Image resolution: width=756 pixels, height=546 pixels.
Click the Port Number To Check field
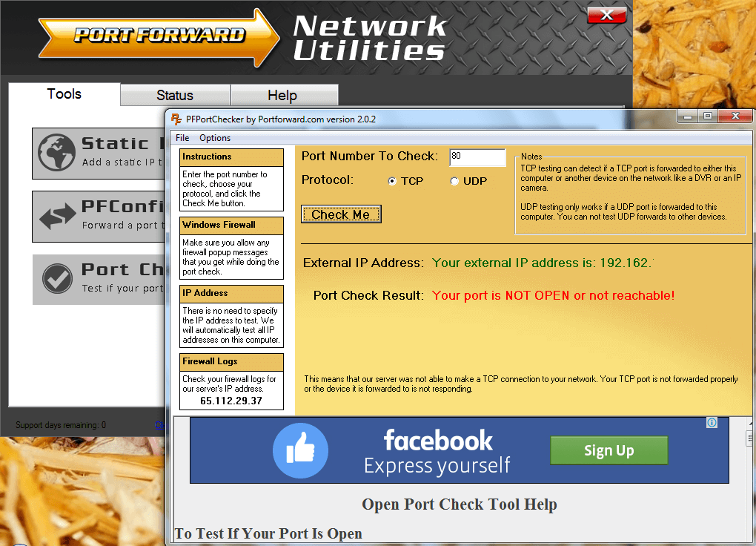pyautogui.click(x=477, y=157)
